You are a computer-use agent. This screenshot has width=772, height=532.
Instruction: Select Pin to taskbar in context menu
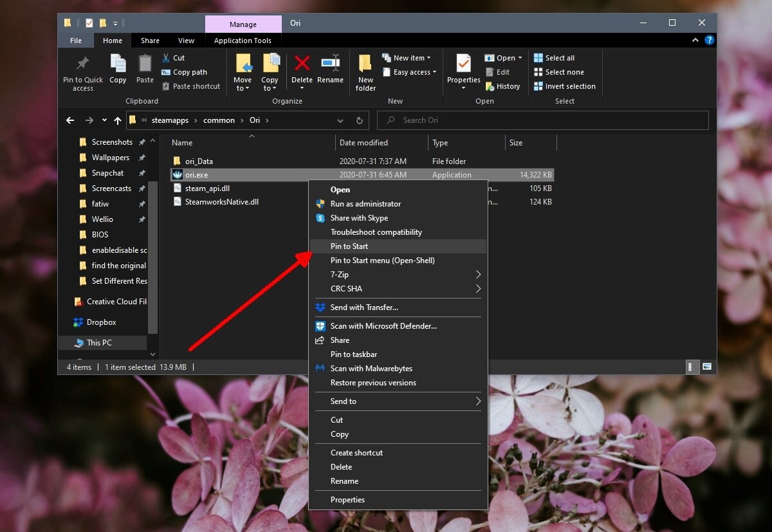354,354
